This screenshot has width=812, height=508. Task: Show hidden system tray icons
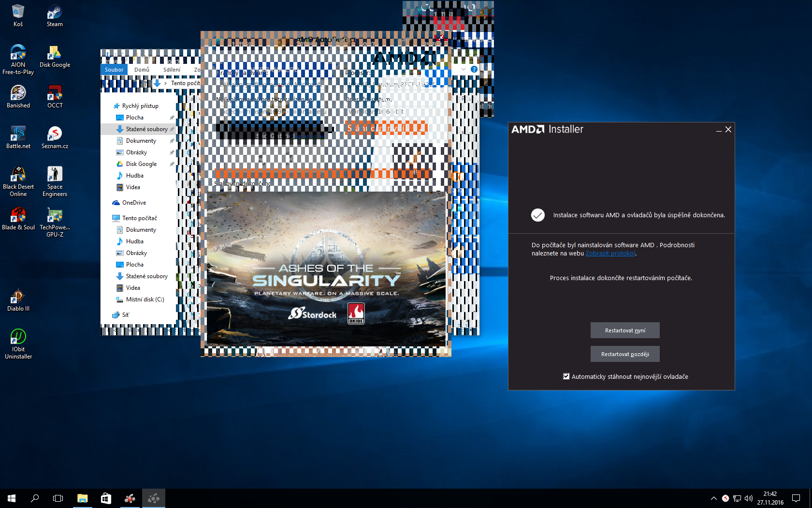tap(713, 498)
